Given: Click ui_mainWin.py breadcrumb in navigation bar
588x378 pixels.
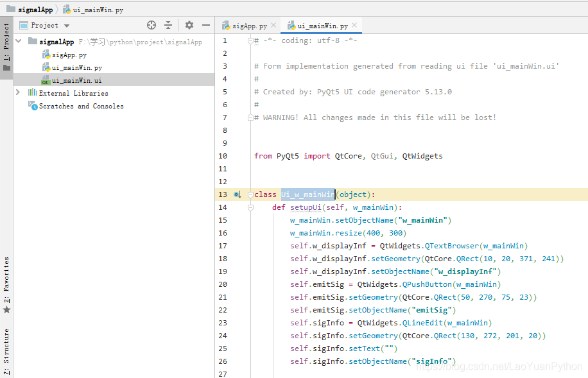Looking at the screenshot, I should coord(98,10).
